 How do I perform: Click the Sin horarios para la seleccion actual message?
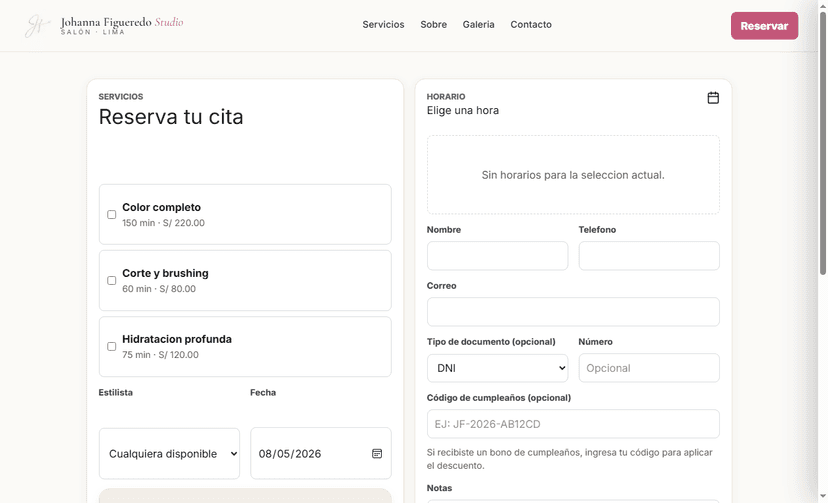[573, 175]
